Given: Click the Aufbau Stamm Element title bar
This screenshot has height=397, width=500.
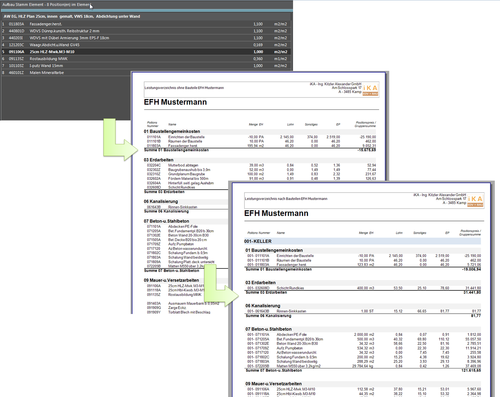Looking at the screenshot, I should 146,5.
